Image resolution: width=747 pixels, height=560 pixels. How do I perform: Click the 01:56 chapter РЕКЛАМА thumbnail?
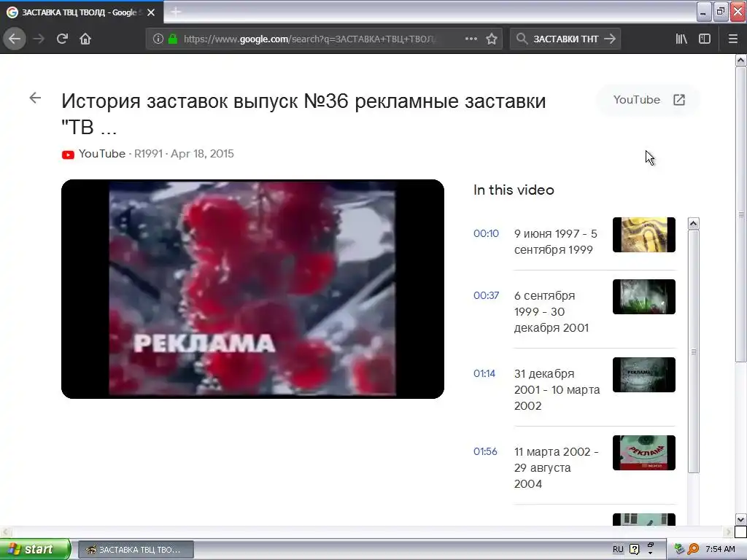(x=643, y=453)
